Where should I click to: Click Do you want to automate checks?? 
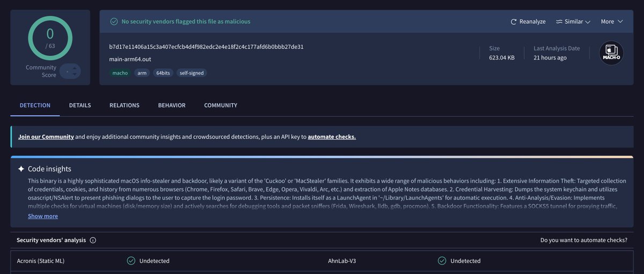pyautogui.click(x=584, y=240)
